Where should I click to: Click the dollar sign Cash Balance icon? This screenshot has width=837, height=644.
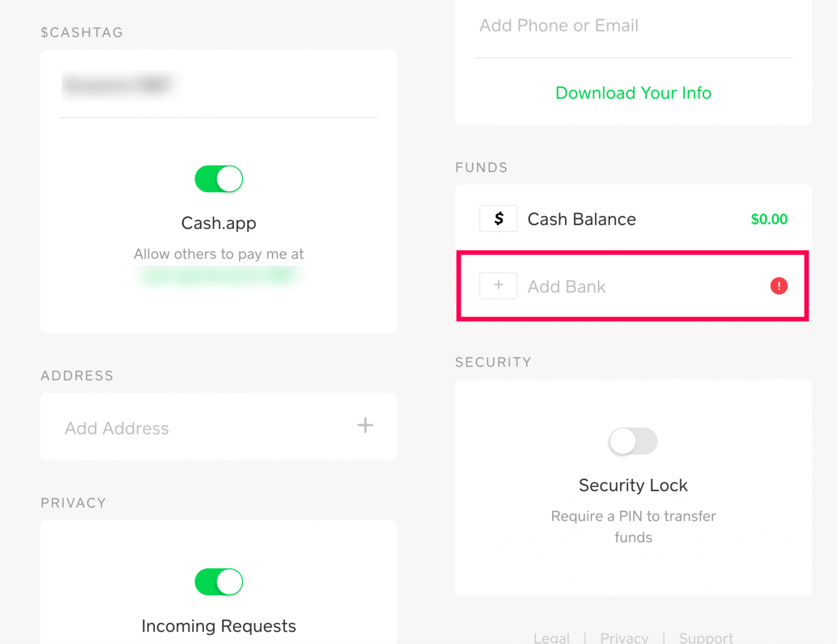click(498, 218)
